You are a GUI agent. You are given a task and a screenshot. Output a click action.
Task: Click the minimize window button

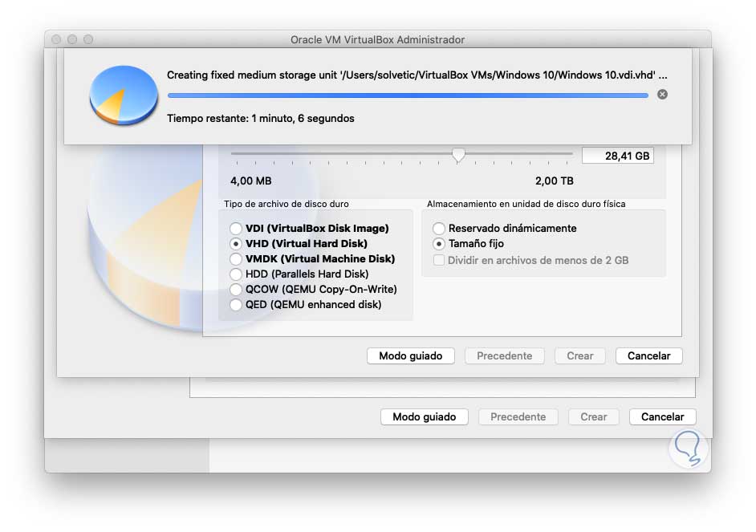coord(72,39)
